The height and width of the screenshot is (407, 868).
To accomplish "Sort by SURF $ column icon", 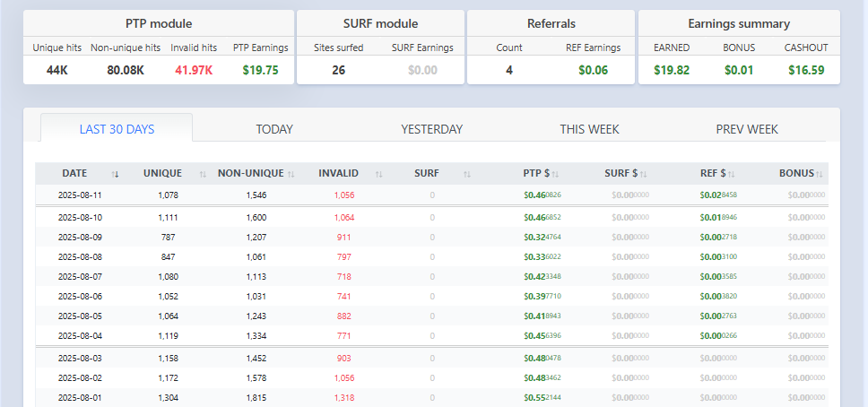I will (643, 175).
